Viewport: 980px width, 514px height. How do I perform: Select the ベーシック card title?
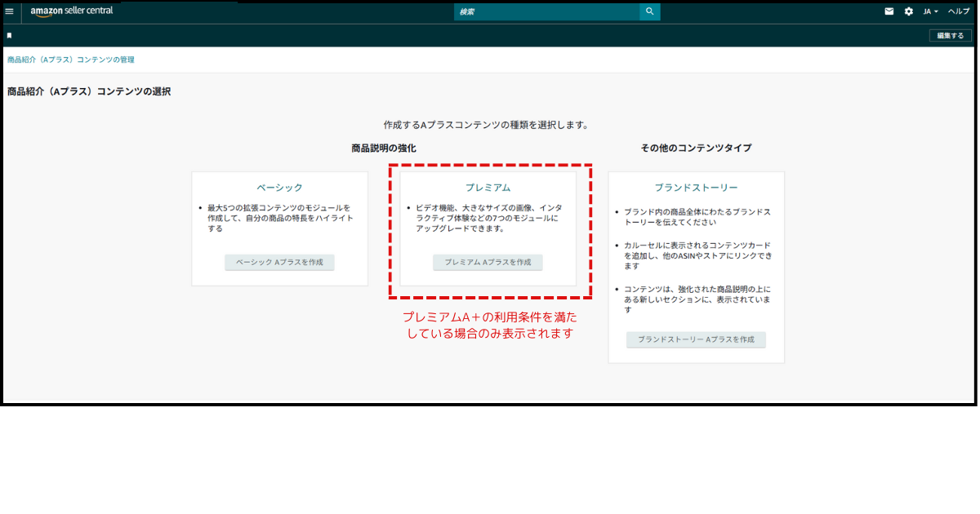coord(279,188)
